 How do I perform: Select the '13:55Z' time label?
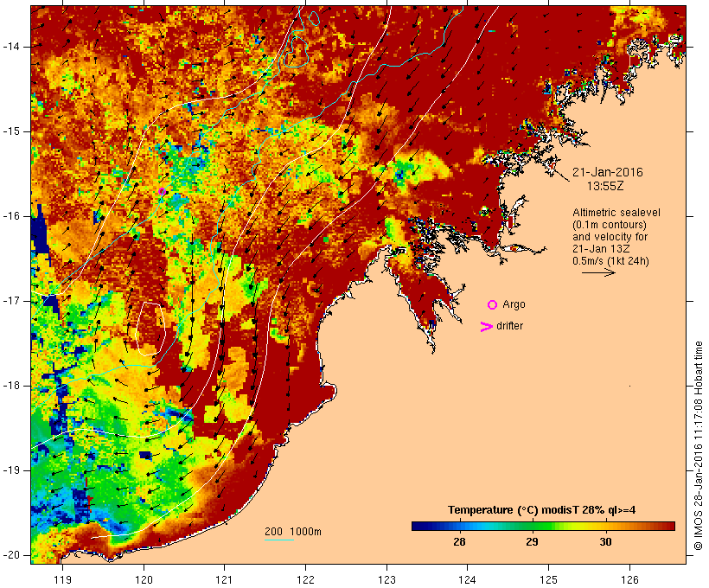[605, 186]
